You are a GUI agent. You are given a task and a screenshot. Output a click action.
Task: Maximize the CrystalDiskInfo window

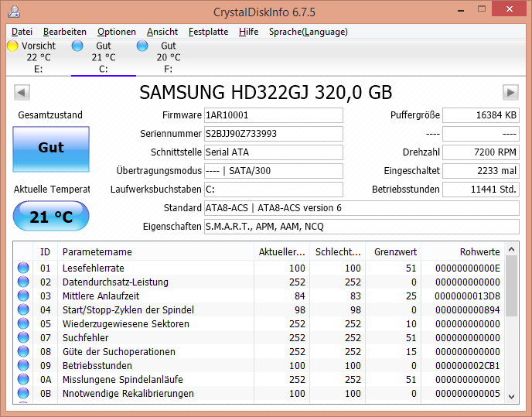point(482,9)
